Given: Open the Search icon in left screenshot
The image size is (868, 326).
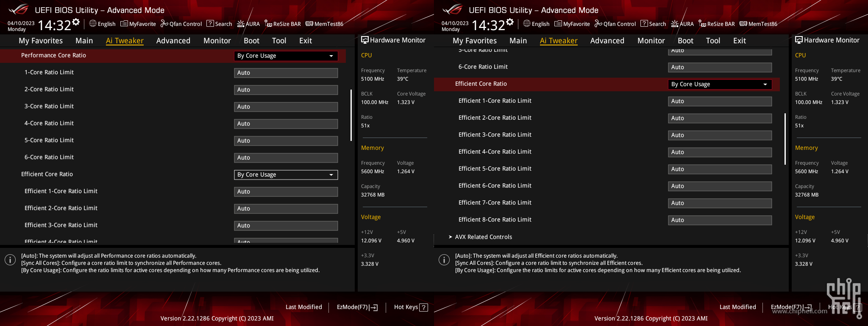Looking at the screenshot, I should (210, 24).
